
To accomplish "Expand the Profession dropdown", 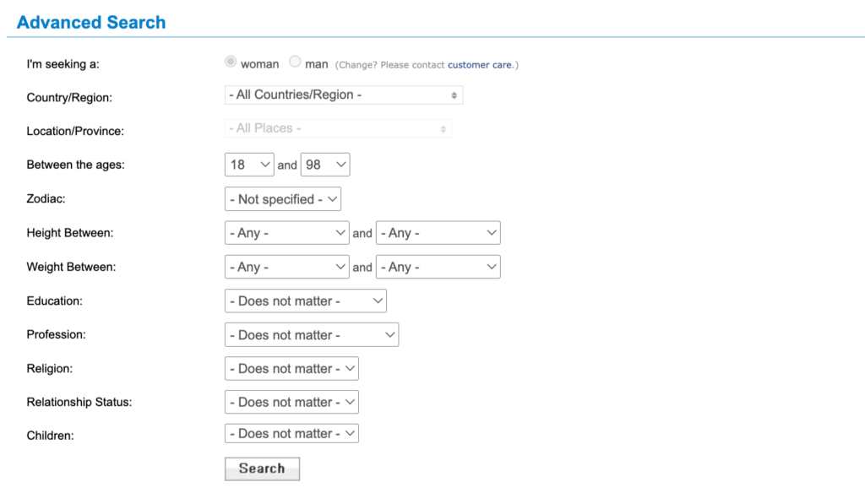I will pos(311,335).
